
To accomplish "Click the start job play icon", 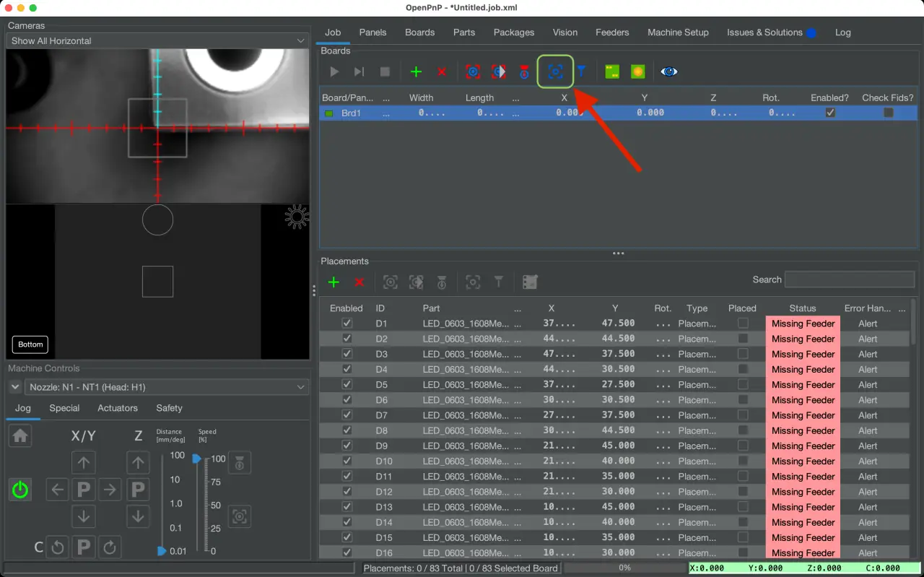I will [334, 71].
